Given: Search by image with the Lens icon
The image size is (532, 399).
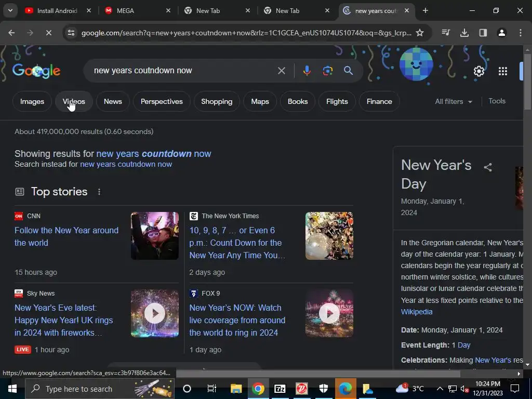Looking at the screenshot, I should click(x=327, y=71).
